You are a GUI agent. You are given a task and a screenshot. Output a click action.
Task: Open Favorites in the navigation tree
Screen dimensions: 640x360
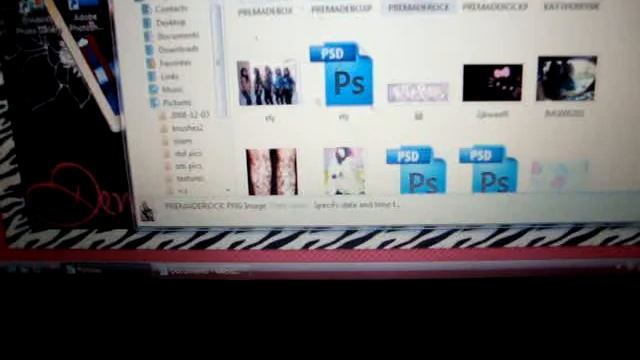[175, 63]
